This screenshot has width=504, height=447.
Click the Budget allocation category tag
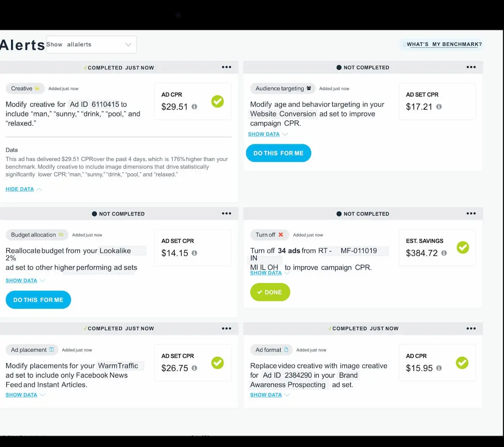[x=37, y=235]
